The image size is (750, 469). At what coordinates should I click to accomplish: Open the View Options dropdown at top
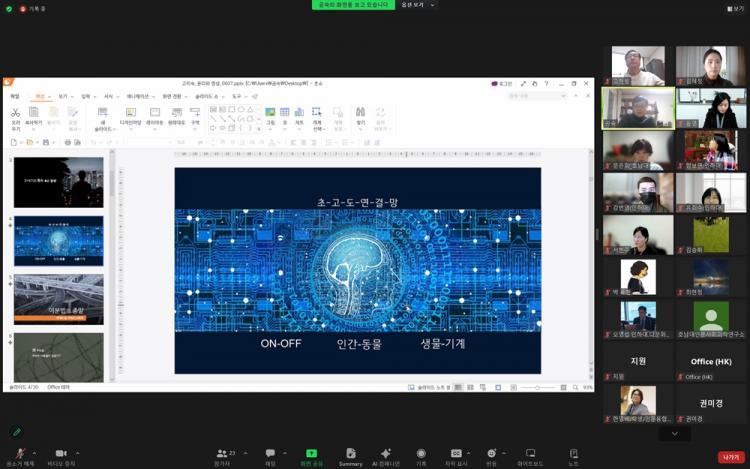tap(418, 5)
